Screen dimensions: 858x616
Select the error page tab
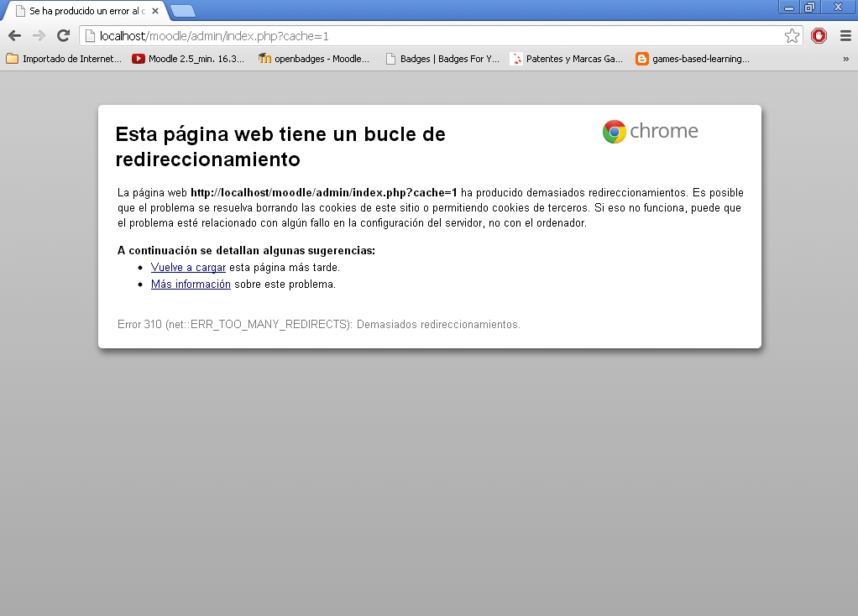tap(84, 11)
